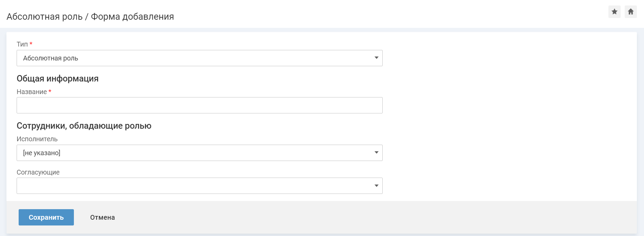Viewport: 644px width, 236px height.
Task: Cancel the form with Отмена
Action: tap(102, 217)
